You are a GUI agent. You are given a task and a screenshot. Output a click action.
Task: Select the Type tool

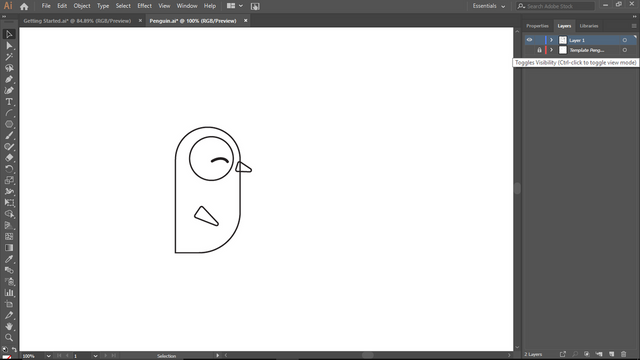pyautogui.click(x=9, y=102)
